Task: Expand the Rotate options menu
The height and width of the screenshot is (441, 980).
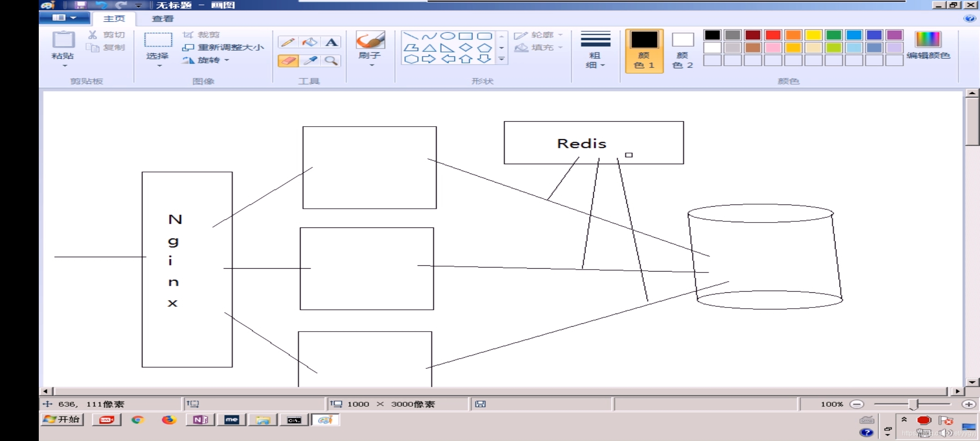Action: tap(227, 60)
